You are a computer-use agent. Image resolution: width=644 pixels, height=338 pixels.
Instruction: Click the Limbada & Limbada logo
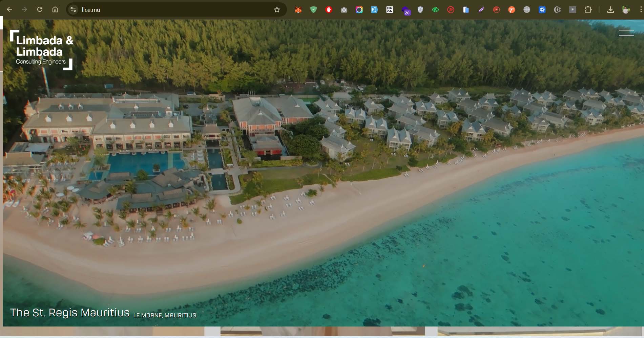[x=41, y=50]
